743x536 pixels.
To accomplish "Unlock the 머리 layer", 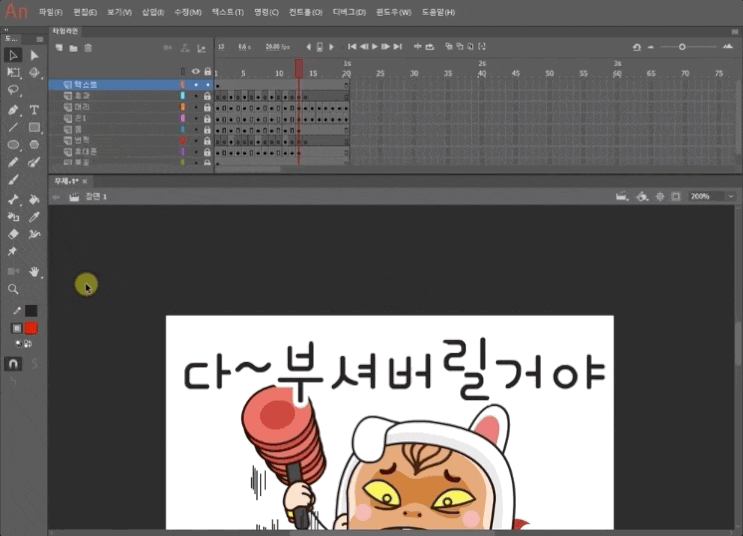I will [207, 108].
